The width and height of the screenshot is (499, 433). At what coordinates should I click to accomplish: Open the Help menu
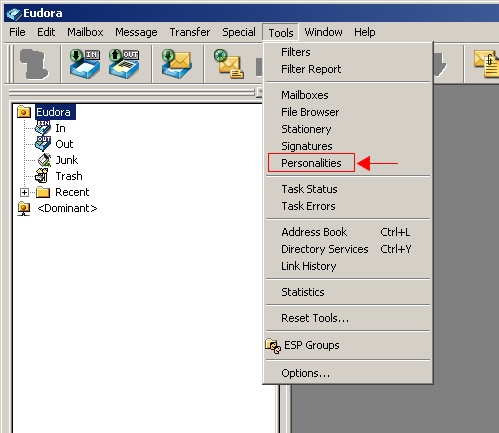click(365, 32)
